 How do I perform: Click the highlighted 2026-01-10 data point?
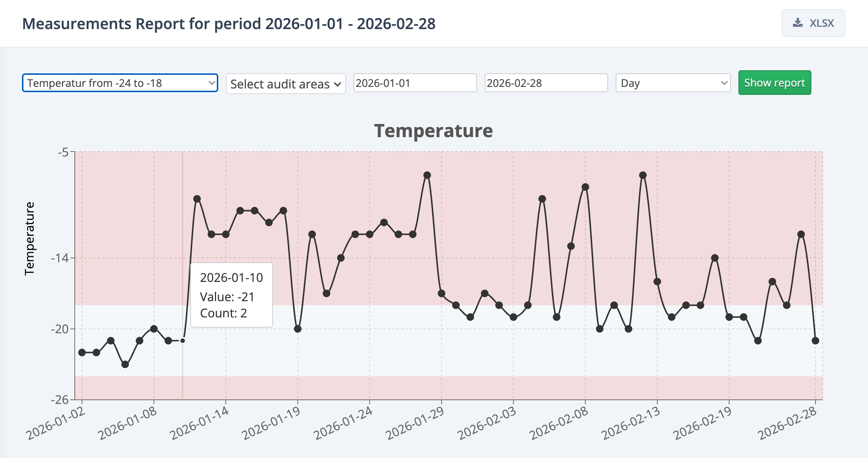[x=183, y=341]
